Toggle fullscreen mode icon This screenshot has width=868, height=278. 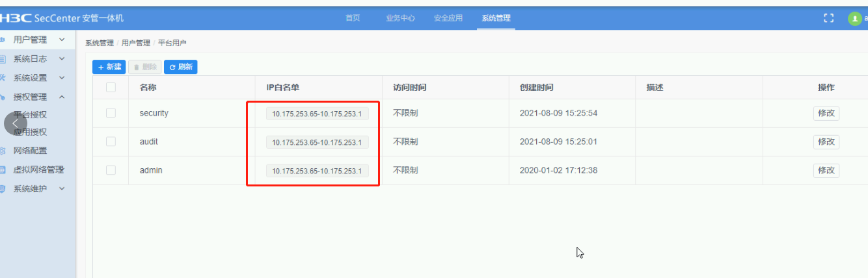[828, 18]
